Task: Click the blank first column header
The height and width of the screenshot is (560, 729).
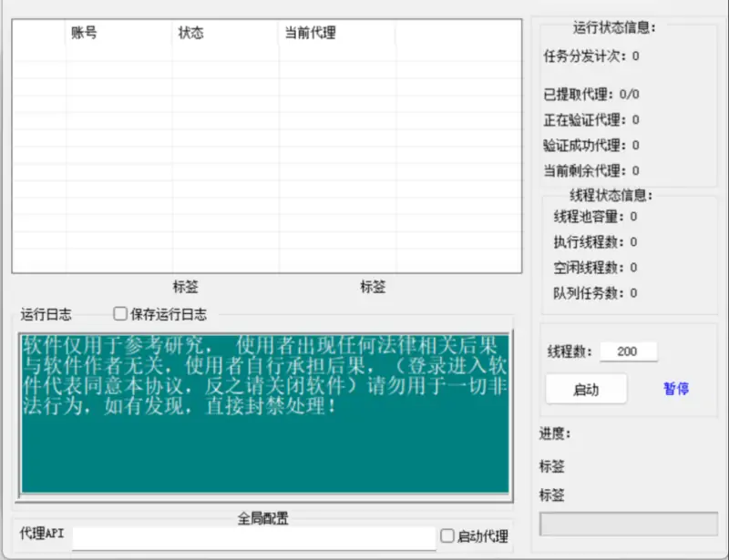Action: [39, 34]
